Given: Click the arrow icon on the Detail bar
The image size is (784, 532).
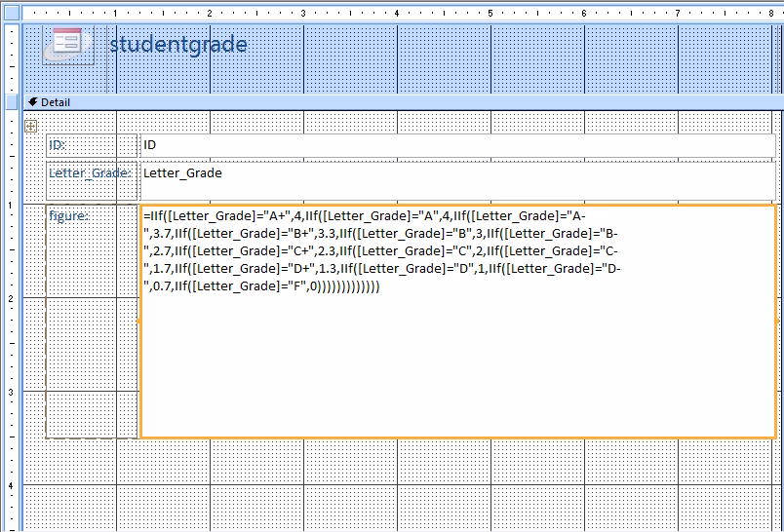Looking at the screenshot, I should (x=32, y=101).
